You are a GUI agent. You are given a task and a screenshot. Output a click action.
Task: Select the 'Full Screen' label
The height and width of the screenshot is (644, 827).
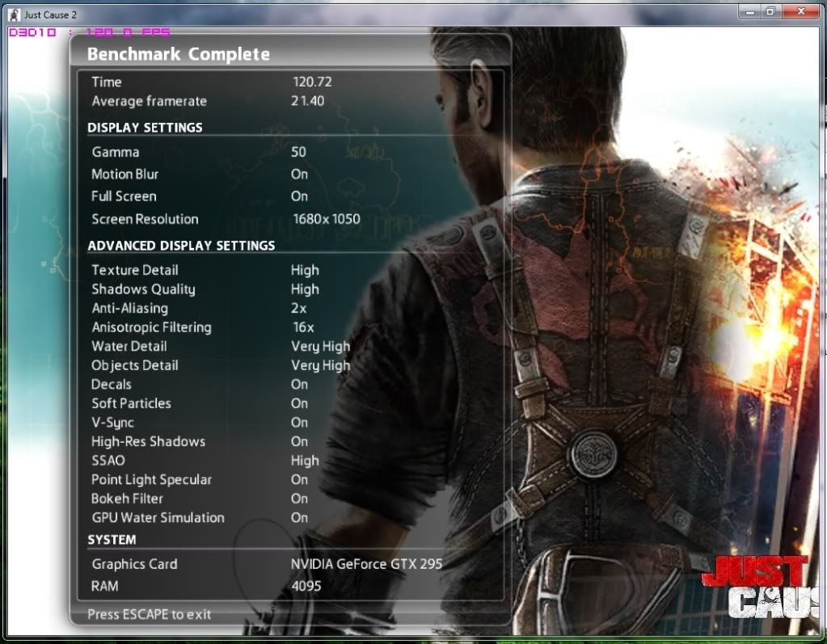pyautogui.click(x=124, y=196)
